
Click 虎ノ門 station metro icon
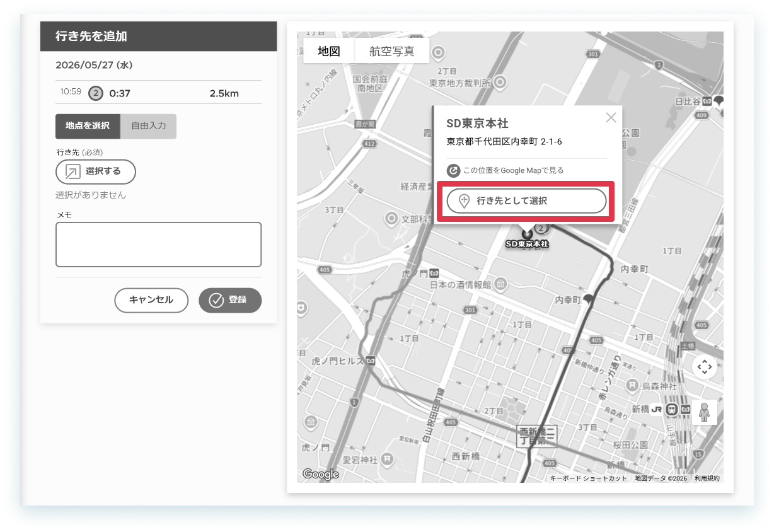click(x=435, y=273)
